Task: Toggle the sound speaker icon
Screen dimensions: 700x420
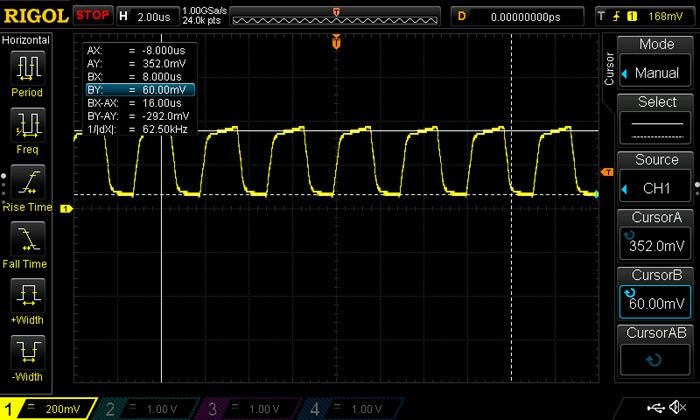Action: (678, 407)
